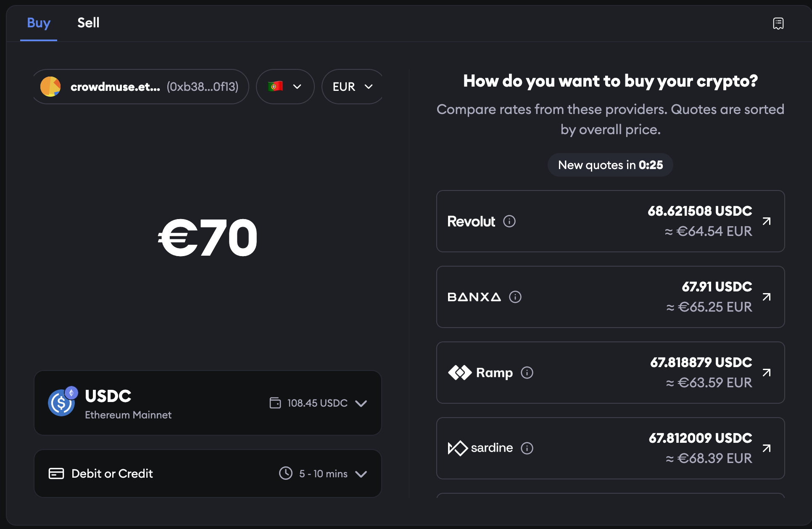Expand the USDC token selector
The width and height of the screenshot is (812, 529).
pyautogui.click(x=361, y=403)
